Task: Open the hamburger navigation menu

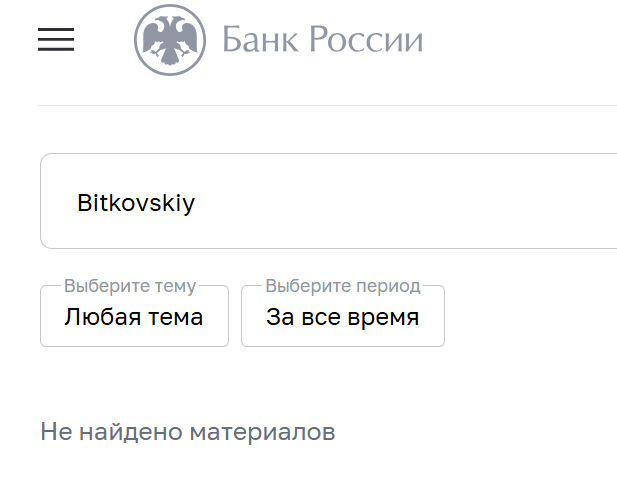Action: [x=56, y=39]
